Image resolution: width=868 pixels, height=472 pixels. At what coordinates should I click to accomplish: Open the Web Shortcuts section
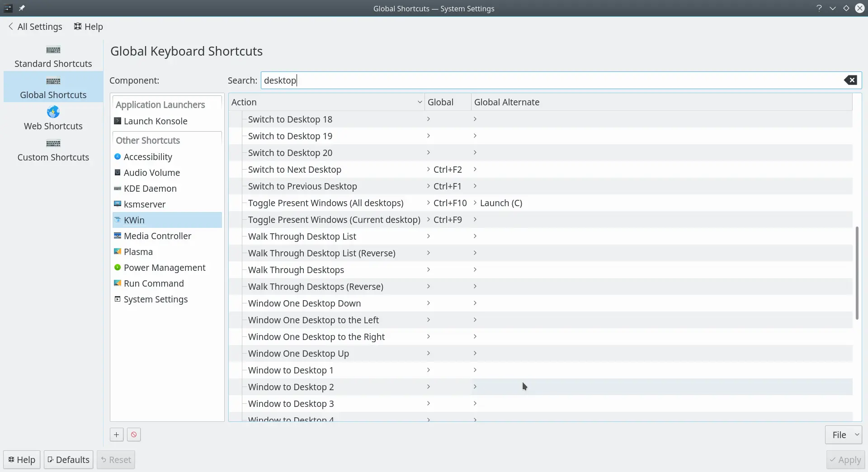pyautogui.click(x=53, y=118)
